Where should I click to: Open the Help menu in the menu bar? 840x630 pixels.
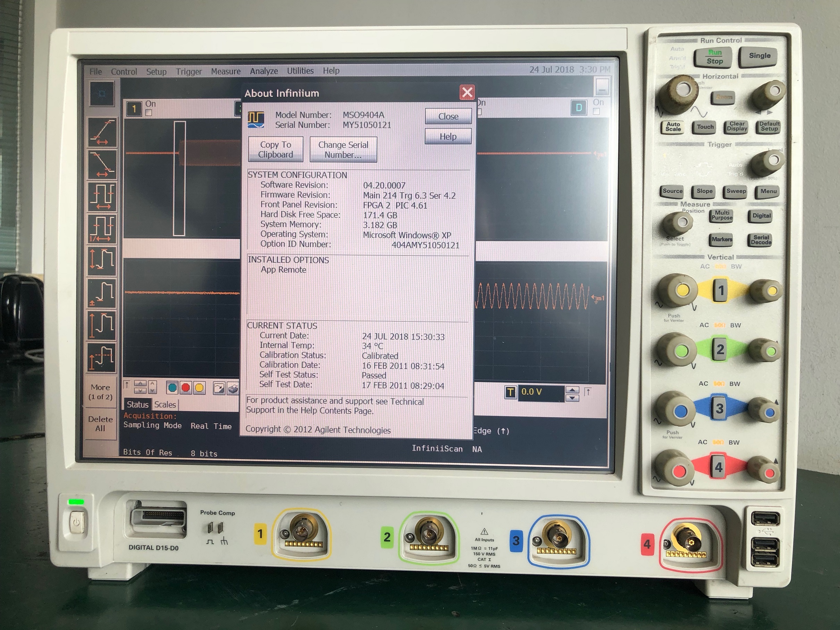[x=331, y=70]
